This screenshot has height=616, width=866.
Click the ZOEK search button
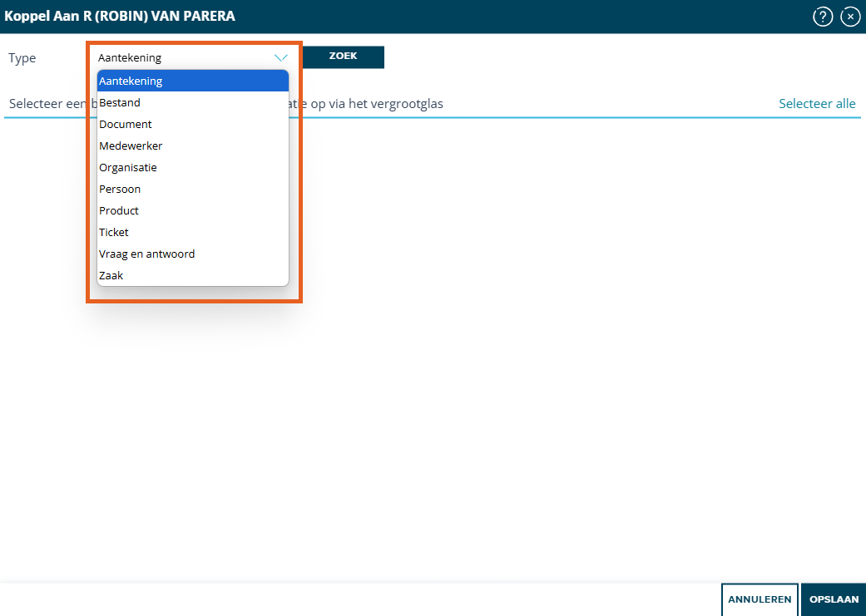[343, 57]
